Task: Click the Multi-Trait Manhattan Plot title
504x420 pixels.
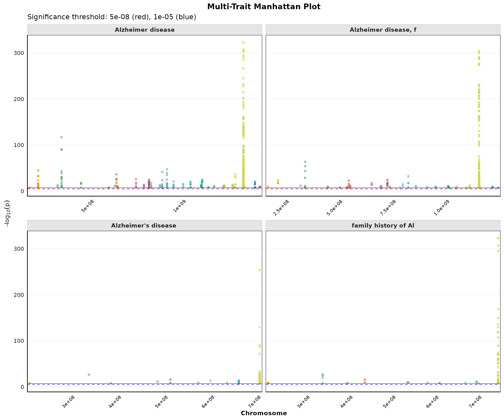Action: 264,7
